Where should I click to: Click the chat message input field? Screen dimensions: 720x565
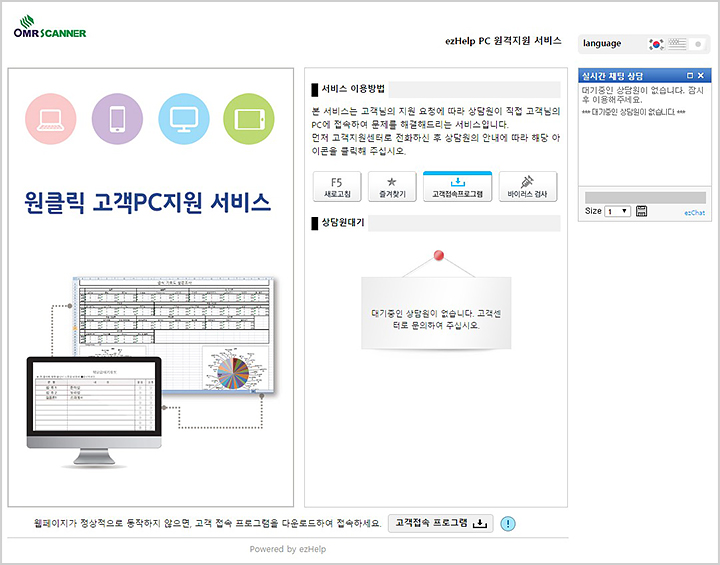pos(644,197)
